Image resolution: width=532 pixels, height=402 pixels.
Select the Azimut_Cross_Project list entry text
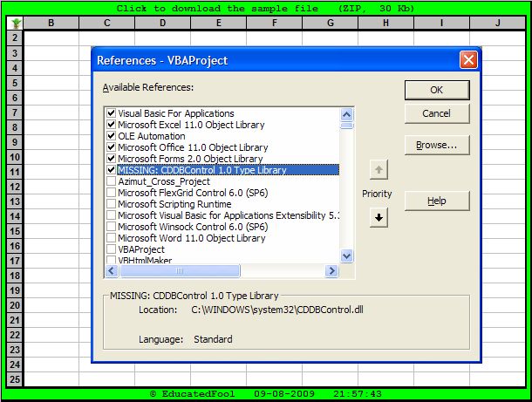(x=164, y=181)
